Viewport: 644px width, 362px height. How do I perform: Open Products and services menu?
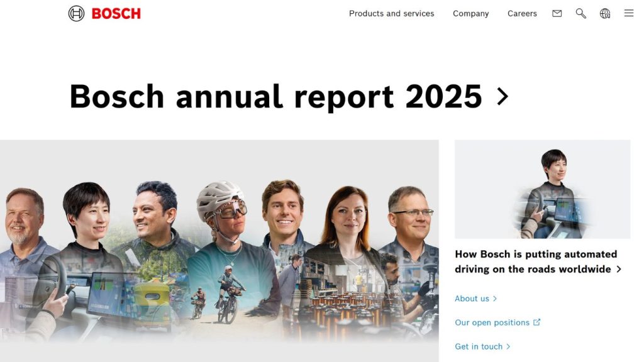click(x=391, y=14)
